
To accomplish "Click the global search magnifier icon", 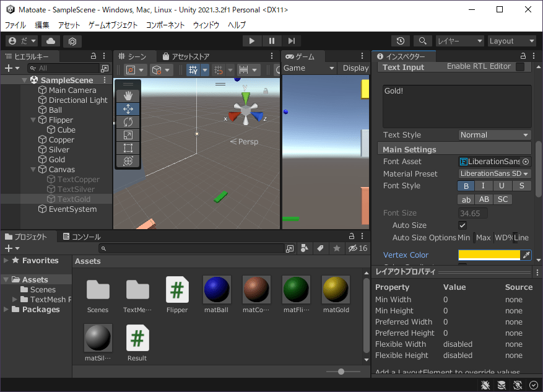I will tap(422, 41).
